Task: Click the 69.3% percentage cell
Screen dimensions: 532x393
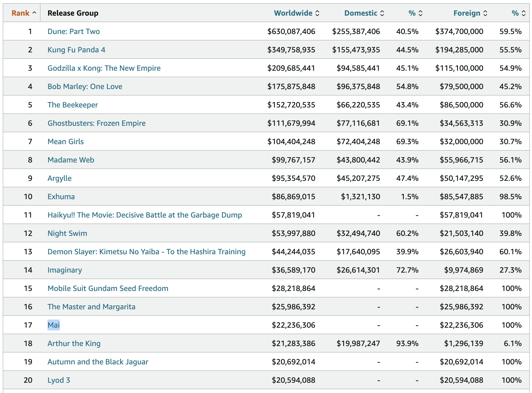Action: pyautogui.click(x=407, y=141)
